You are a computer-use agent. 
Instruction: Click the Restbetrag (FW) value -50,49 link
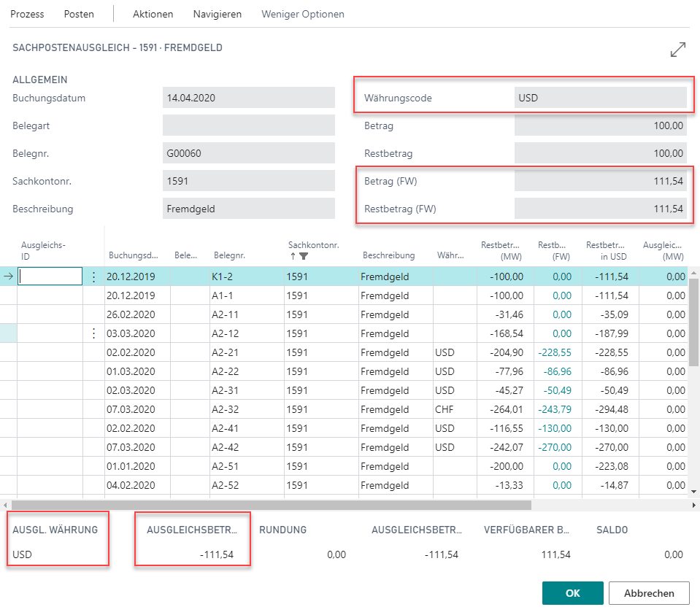coord(557,390)
